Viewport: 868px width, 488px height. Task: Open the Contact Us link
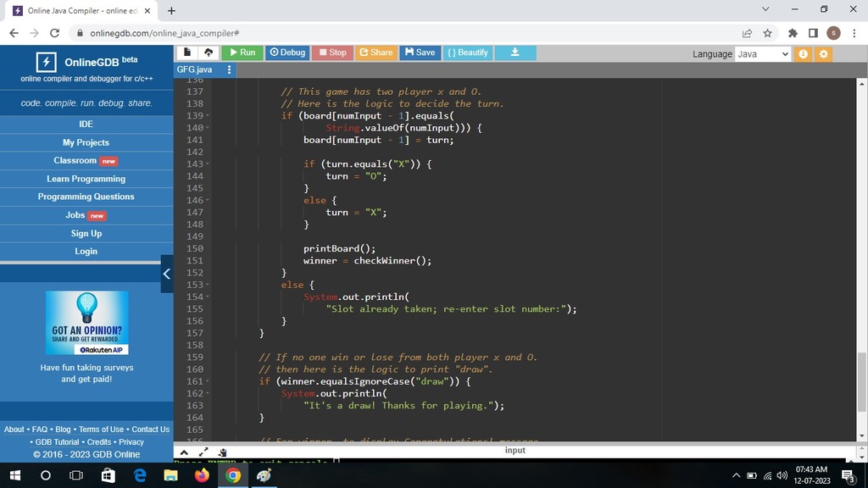pos(151,430)
